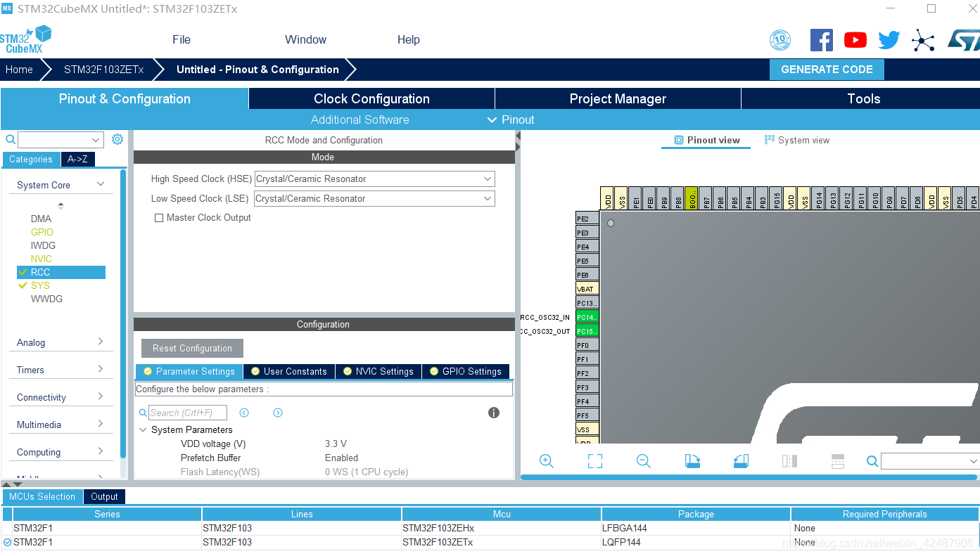Collapse the System Core category
This screenshot has width=980, height=556.
tap(101, 184)
